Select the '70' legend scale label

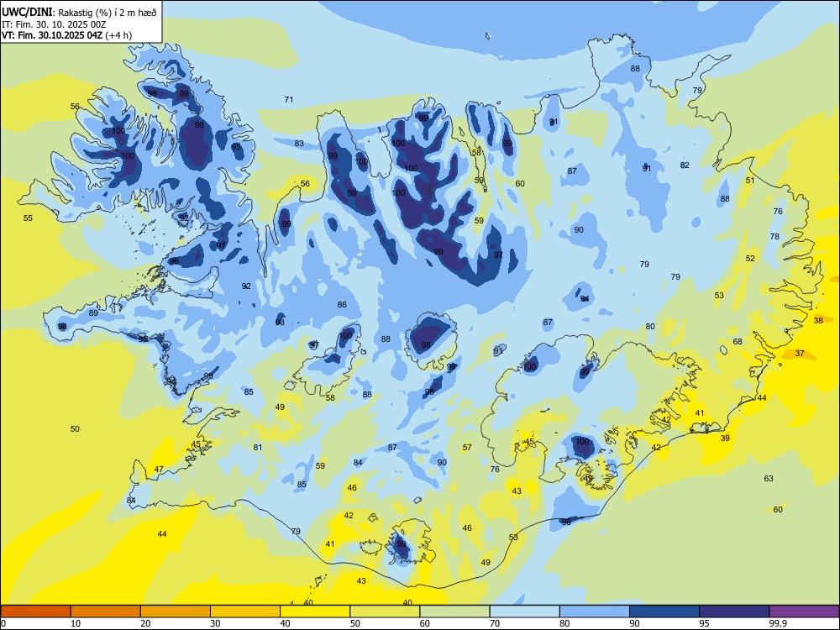495,623
